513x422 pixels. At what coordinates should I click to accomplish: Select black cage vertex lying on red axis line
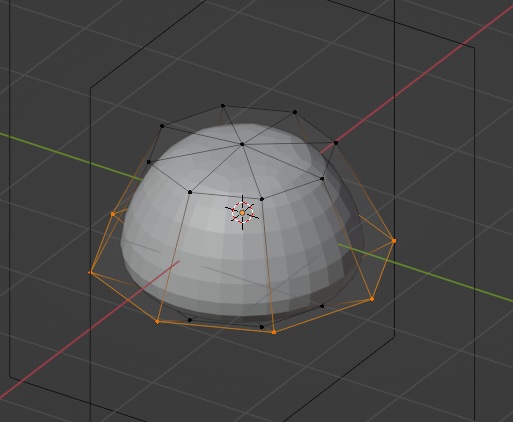(x=336, y=143)
